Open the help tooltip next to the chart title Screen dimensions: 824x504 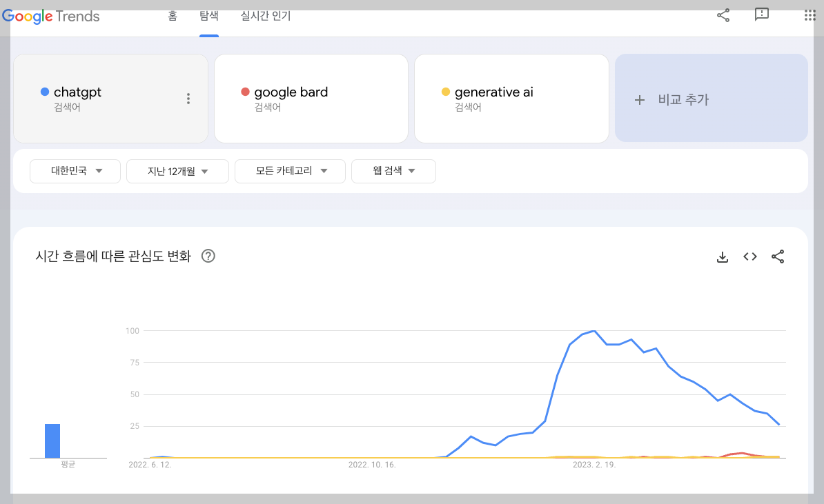pos(208,256)
